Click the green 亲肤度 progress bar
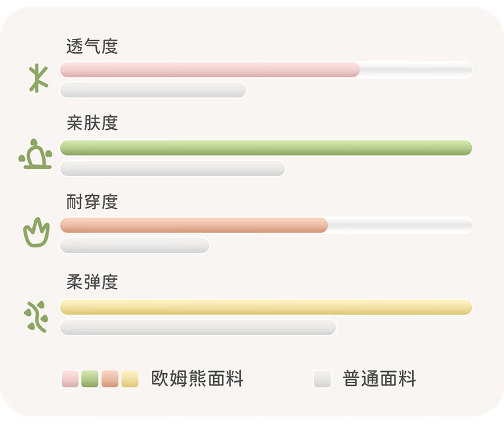The image size is (504, 439). click(x=266, y=148)
